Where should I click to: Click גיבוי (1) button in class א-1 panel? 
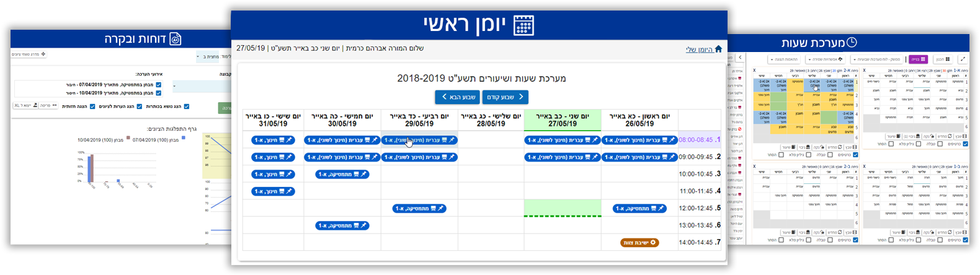(912, 136)
